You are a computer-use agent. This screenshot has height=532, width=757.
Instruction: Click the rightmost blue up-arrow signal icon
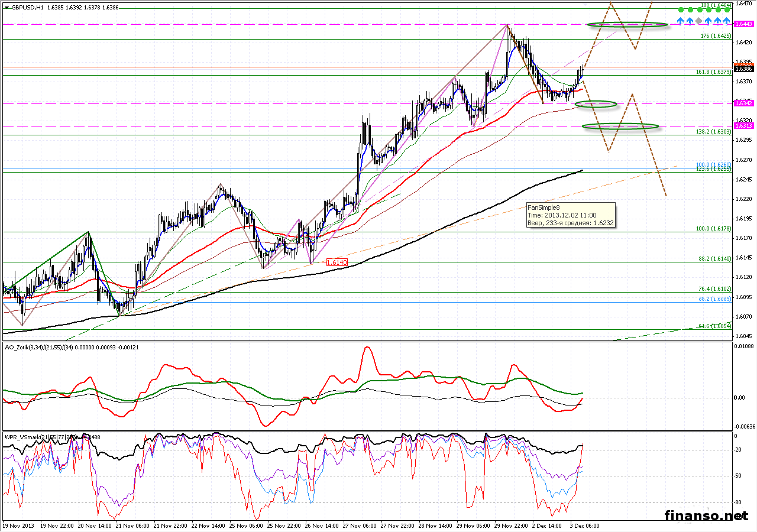[727, 21]
